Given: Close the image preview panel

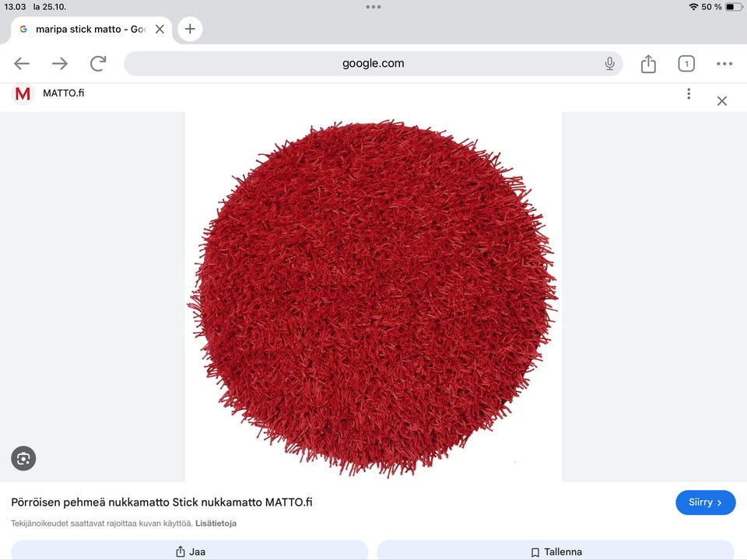Looking at the screenshot, I should [722, 101].
